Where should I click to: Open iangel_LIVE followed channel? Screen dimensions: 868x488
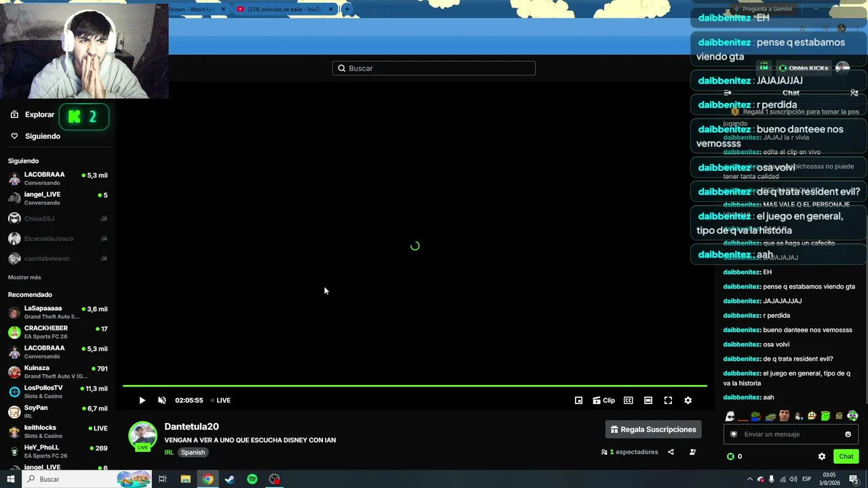pos(58,199)
